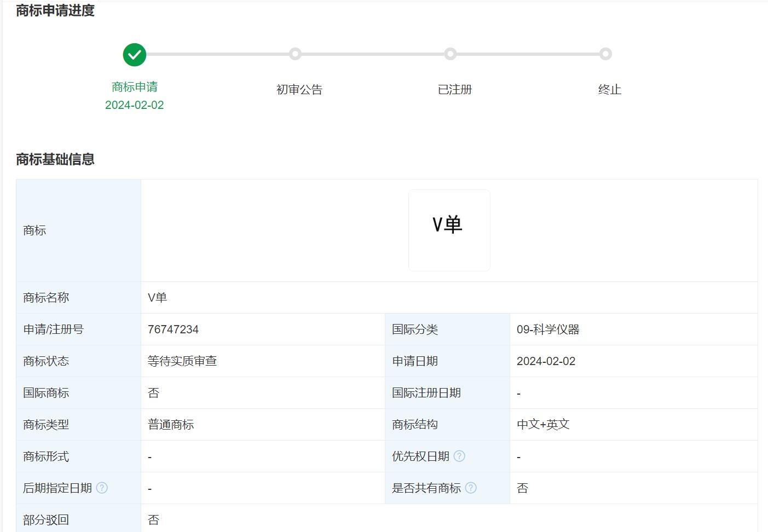Click the 09-科学仪器 classification value
This screenshot has width=768, height=532.
[x=548, y=329]
